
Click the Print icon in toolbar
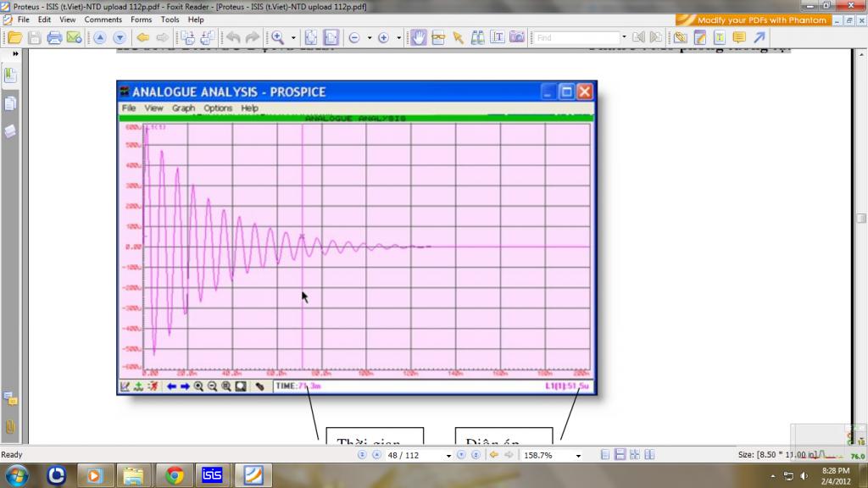54,37
